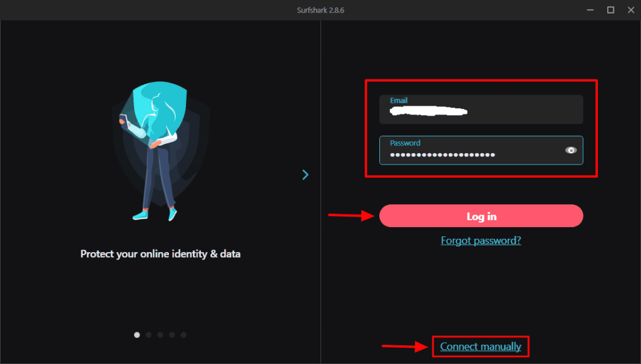Open the Connect manually link
Viewport: 641px width, 364px height.
481,346
